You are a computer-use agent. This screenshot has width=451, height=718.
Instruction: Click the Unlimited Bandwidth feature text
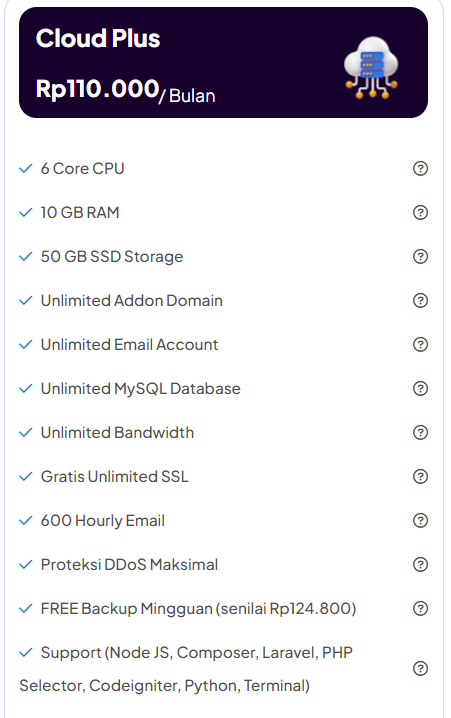[117, 433]
